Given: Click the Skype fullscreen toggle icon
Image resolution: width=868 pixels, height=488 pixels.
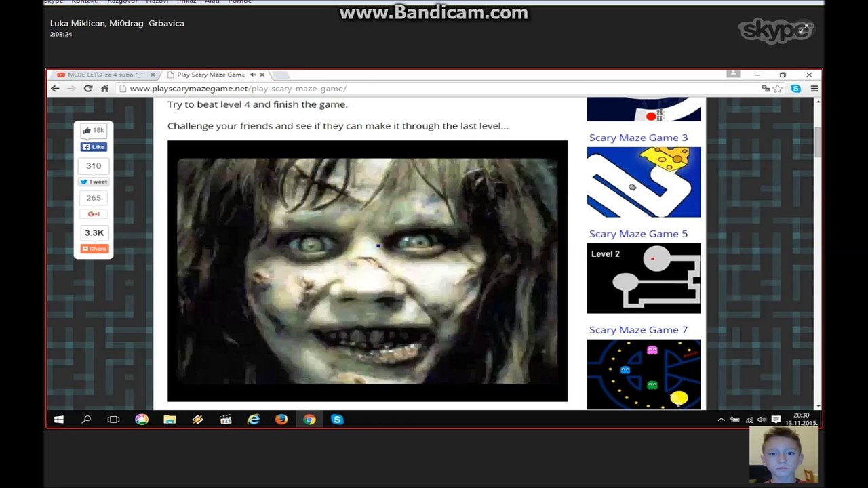Looking at the screenshot, I should [804, 29].
